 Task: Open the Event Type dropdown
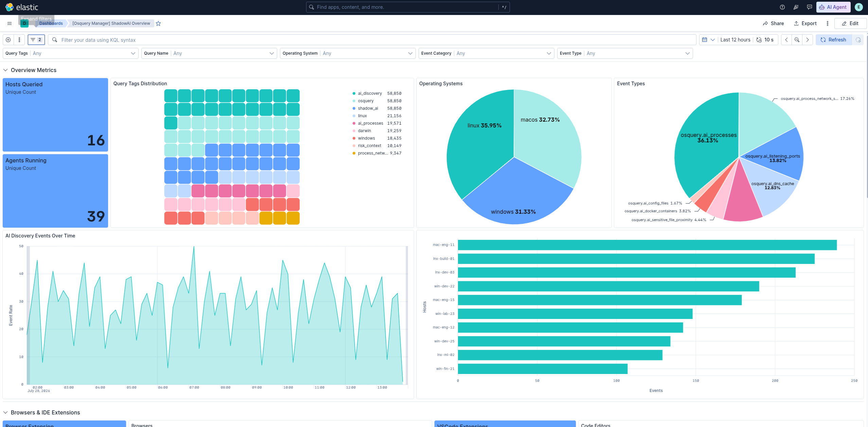click(625, 53)
